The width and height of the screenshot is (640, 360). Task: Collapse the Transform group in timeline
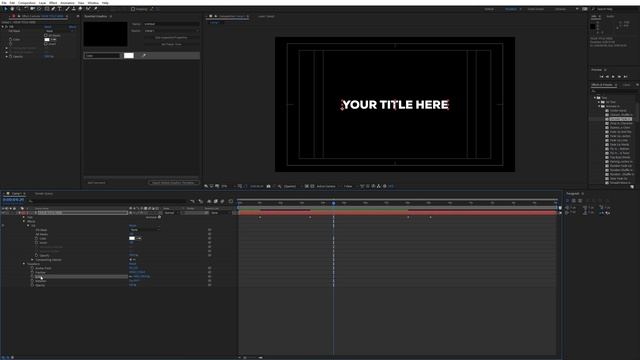click(24, 264)
